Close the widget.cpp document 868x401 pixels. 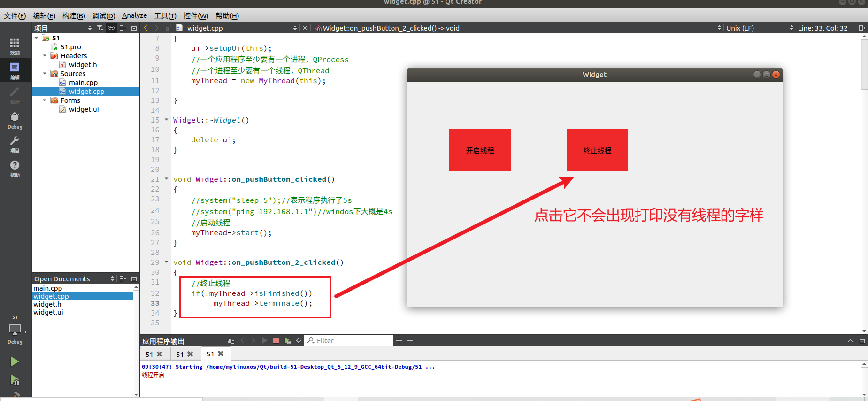(x=305, y=28)
